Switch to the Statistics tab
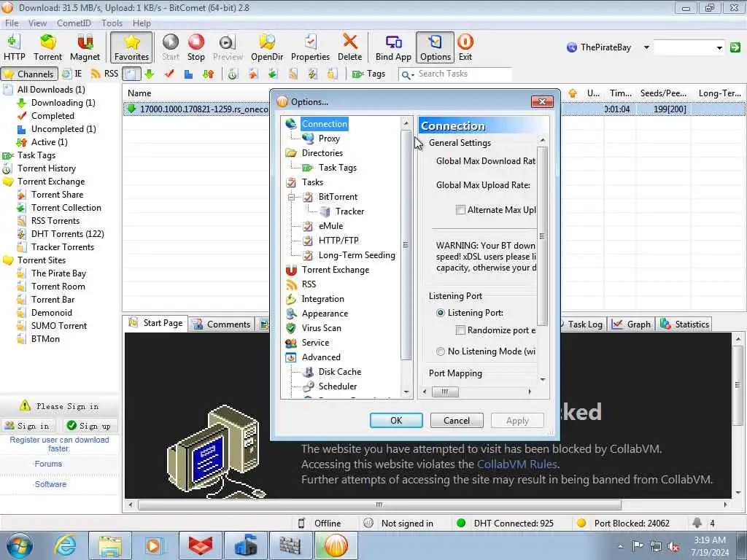The image size is (747, 560). click(x=685, y=324)
